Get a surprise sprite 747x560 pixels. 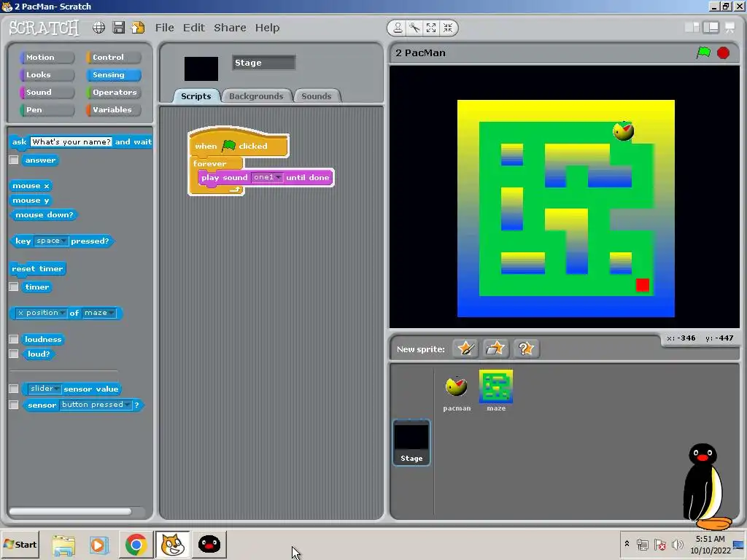point(526,349)
